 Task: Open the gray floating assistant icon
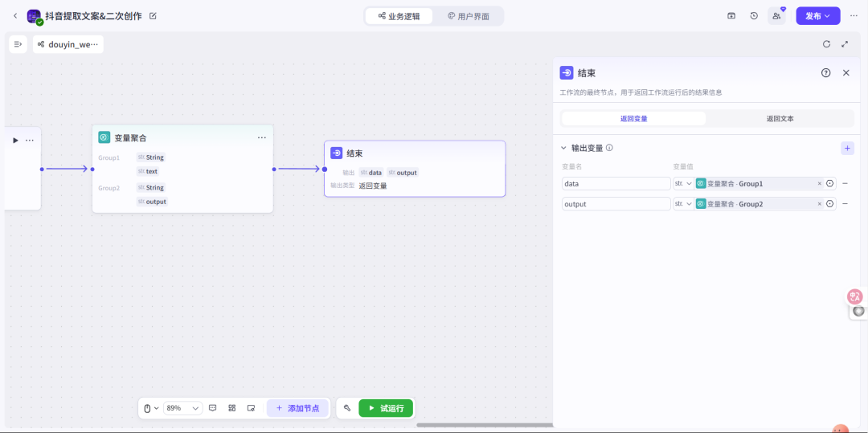tap(858, 312)
